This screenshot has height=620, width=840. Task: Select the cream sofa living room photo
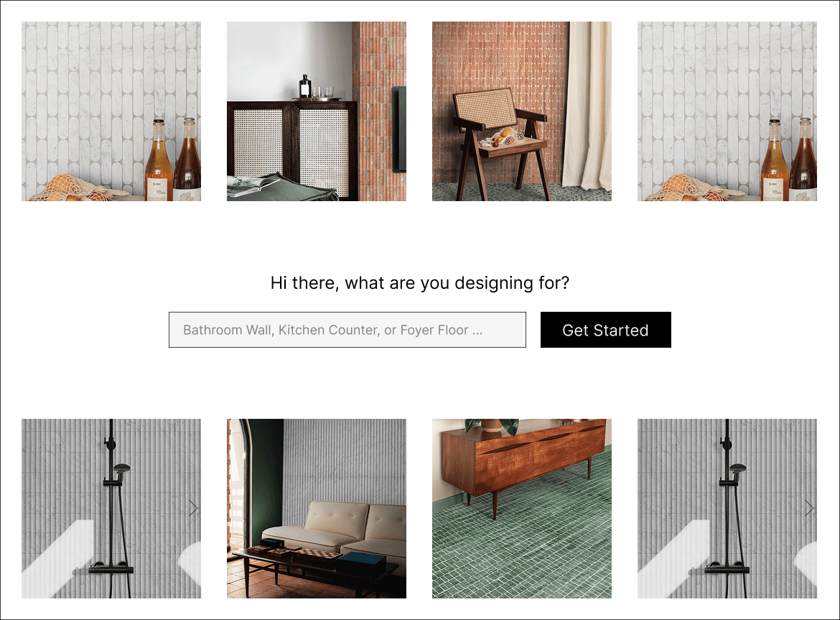click(317, 509)
